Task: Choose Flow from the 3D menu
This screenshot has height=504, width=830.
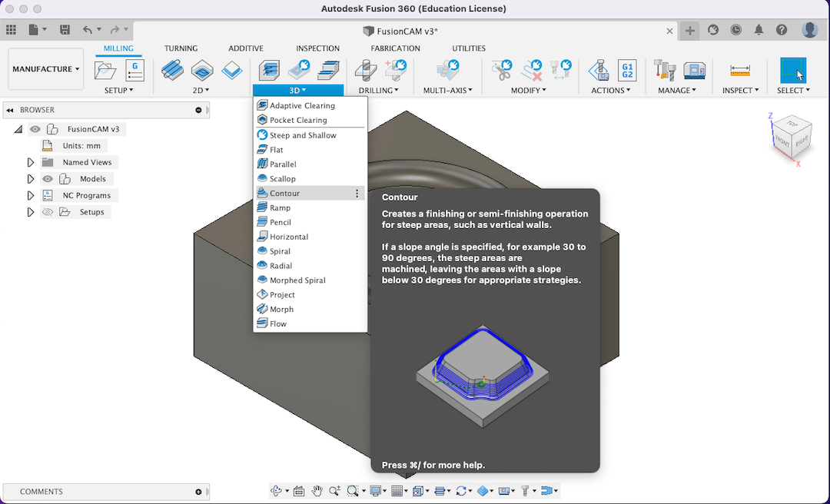Action: pos(310,323)
